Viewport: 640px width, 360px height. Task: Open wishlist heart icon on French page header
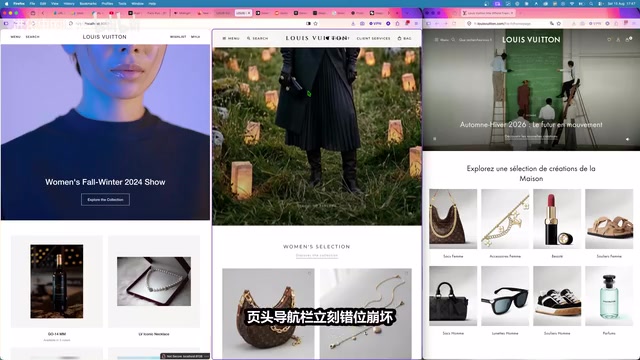tap(609, 40)
